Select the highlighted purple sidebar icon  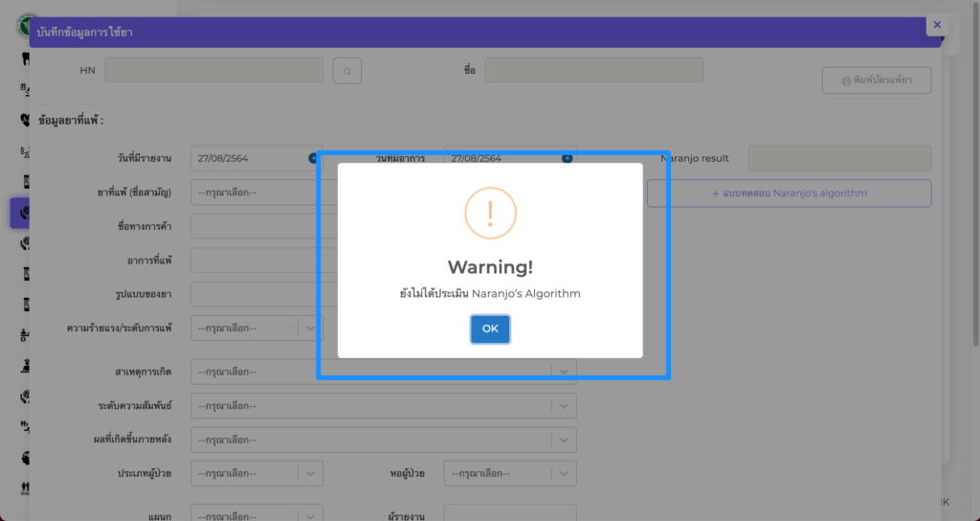pos(24,213)
